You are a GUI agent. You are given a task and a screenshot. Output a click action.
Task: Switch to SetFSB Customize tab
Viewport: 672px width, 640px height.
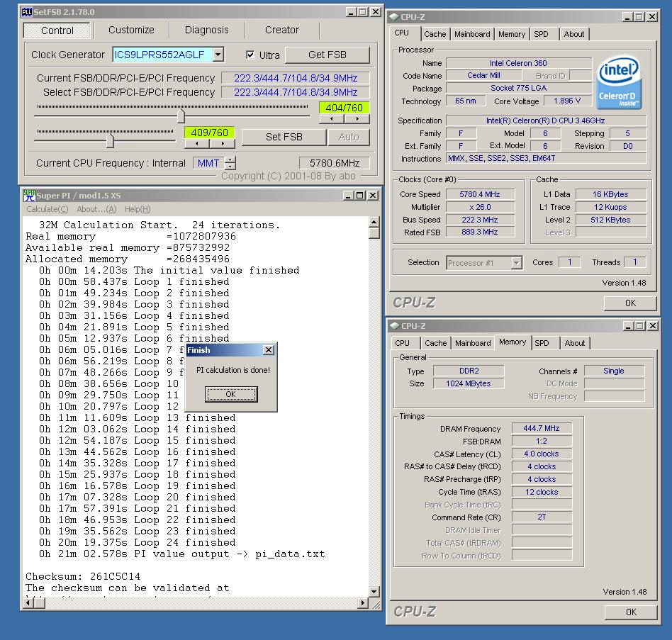(x=131, y=30)
